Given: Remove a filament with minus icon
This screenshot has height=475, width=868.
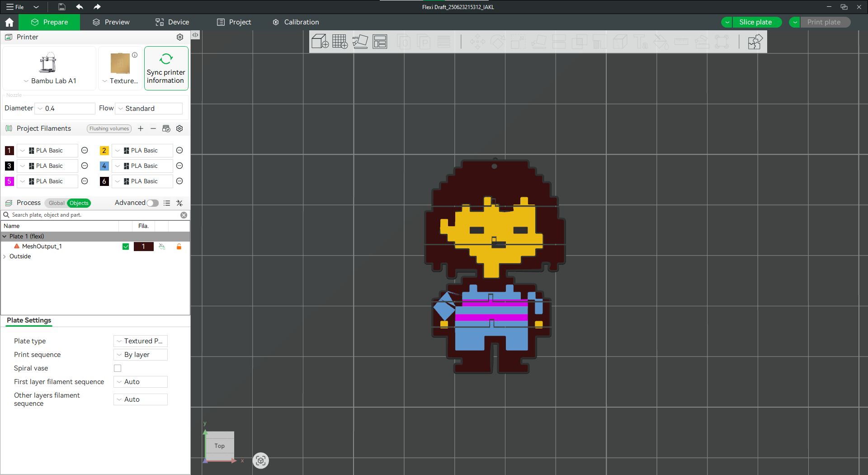Looking at the screenshot, I should pos(153,128).
